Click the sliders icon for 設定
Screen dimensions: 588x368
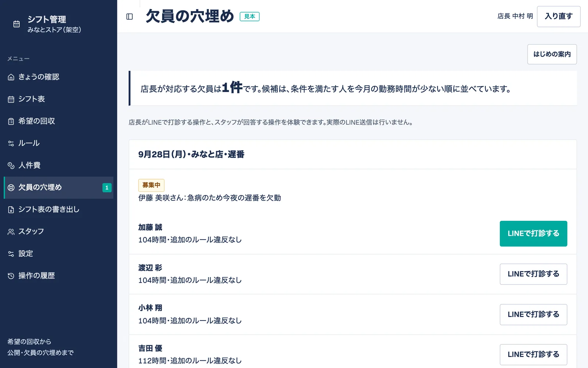(x=11, y=254)
